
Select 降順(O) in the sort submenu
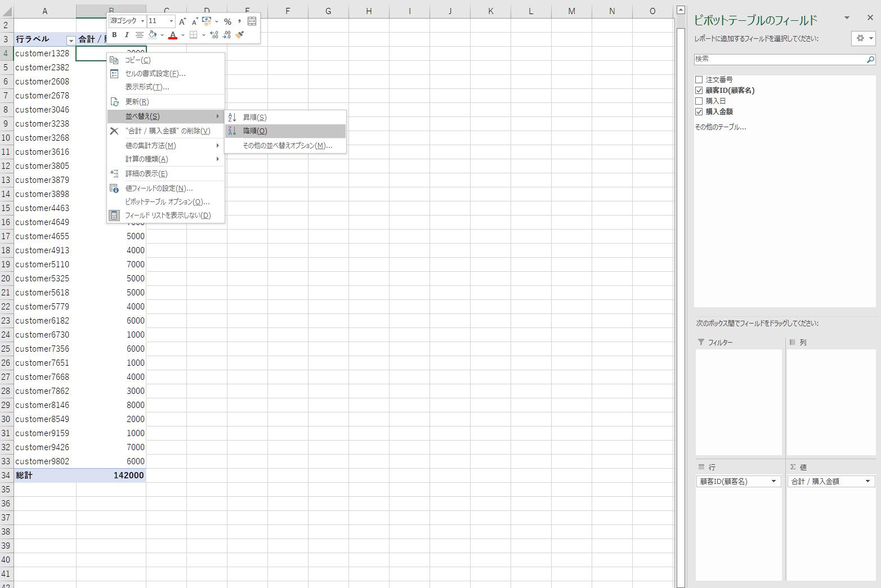(x=255, y=131)
